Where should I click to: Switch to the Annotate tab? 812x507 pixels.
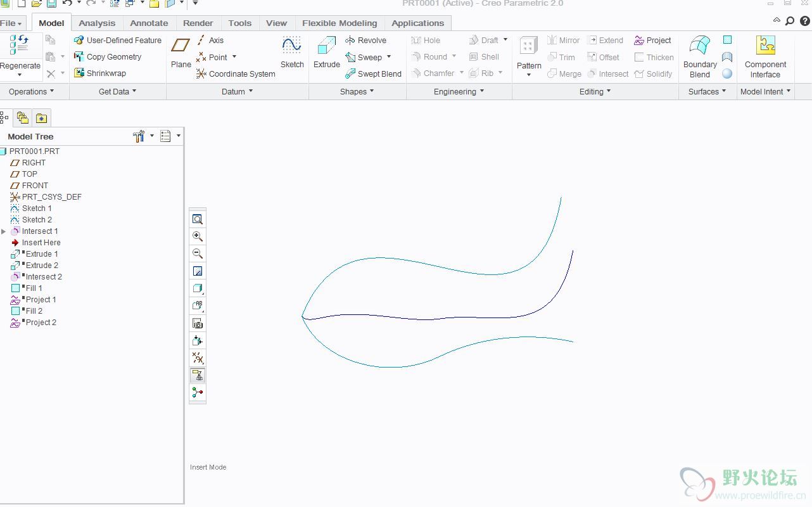coord(149,23)
